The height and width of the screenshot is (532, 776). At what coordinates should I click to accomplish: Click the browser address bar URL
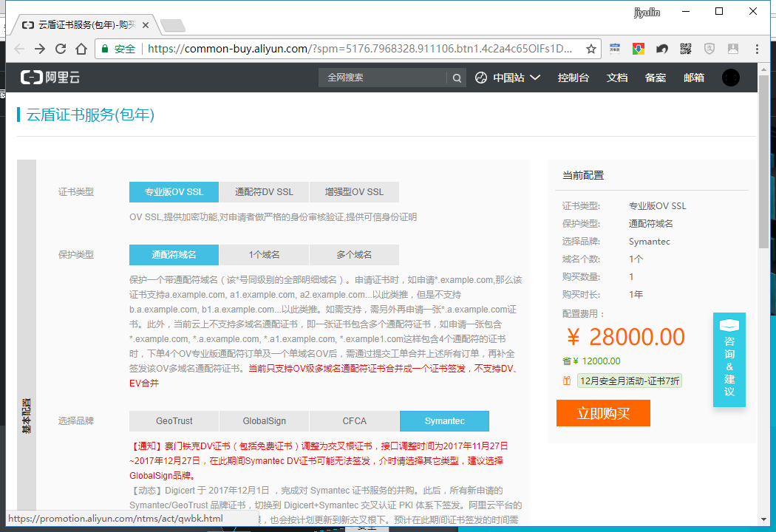pyautogui.click(x=360, y=49)
